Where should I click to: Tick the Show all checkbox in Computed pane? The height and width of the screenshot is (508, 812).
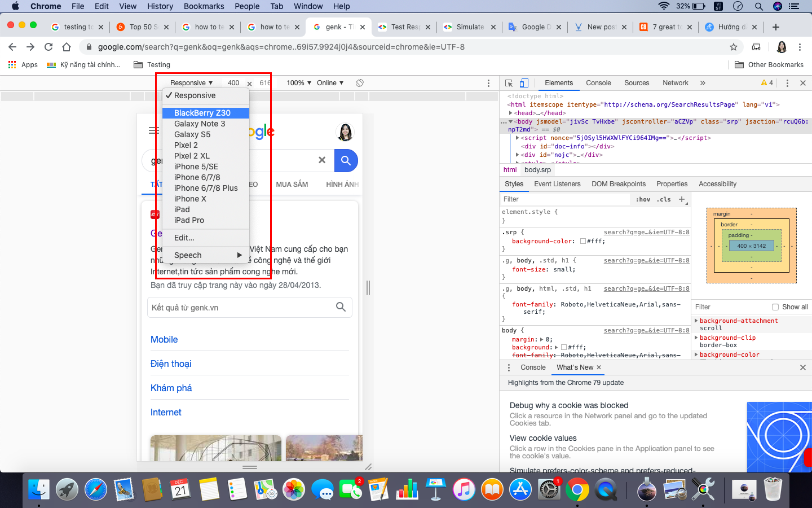coord(775,307)
